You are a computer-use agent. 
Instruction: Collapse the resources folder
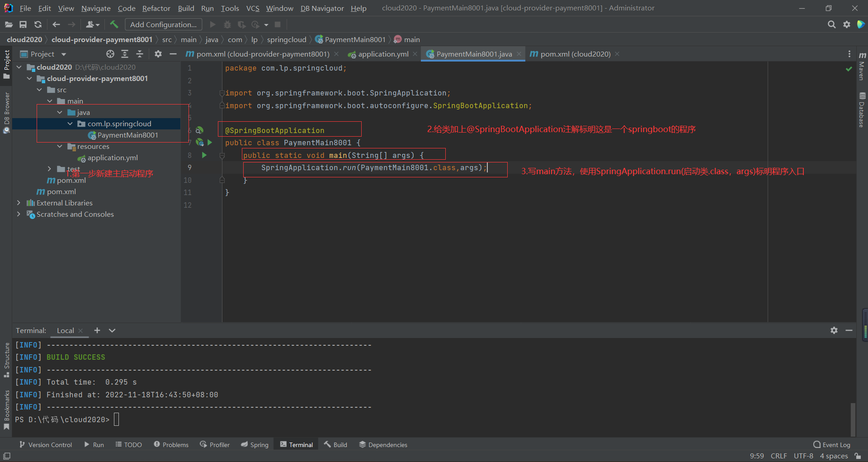[x=60, y=146]
